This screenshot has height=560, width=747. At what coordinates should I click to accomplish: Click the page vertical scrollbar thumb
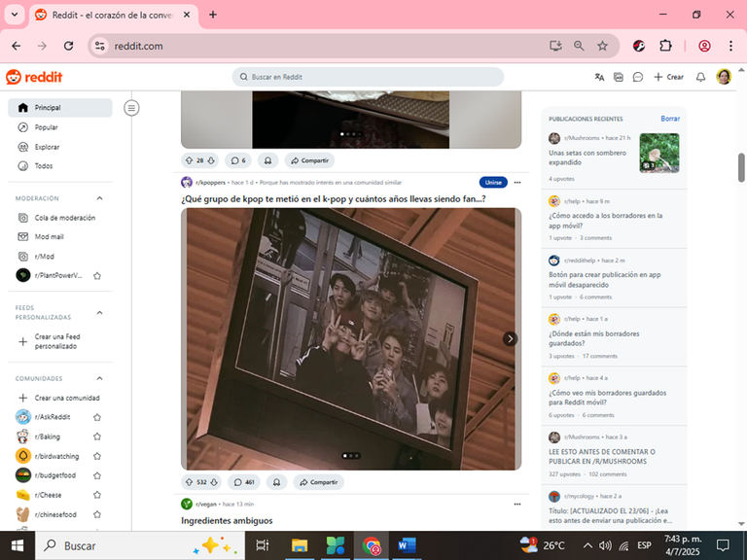click(x=741, y=167)
